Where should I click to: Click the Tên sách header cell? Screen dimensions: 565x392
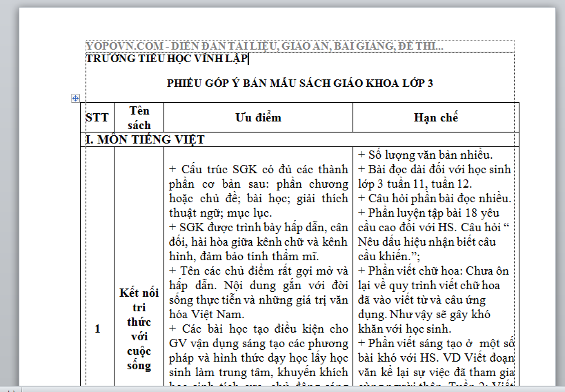(x=139, y=117)
